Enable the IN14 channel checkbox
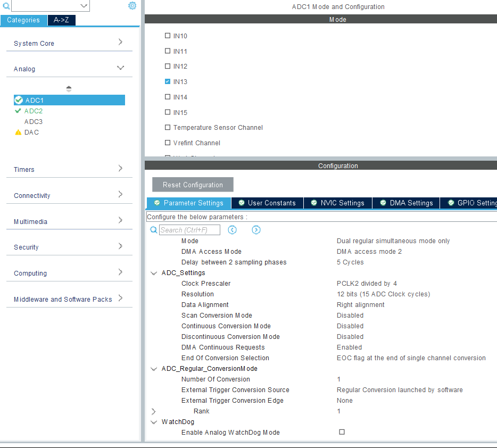The height and width of the screenshot is (448, 497). click(168, 97)
